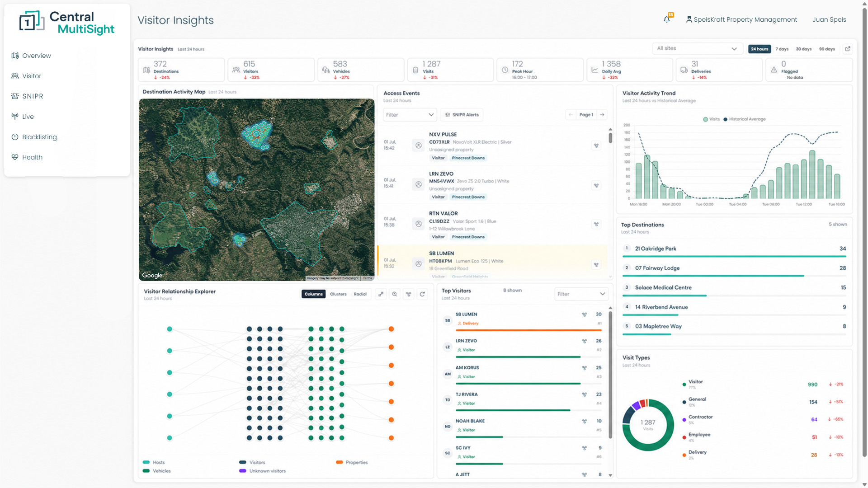Expand the Visitor Relationship Explorer view
The image size is (868, 488).
click(381, 294)
